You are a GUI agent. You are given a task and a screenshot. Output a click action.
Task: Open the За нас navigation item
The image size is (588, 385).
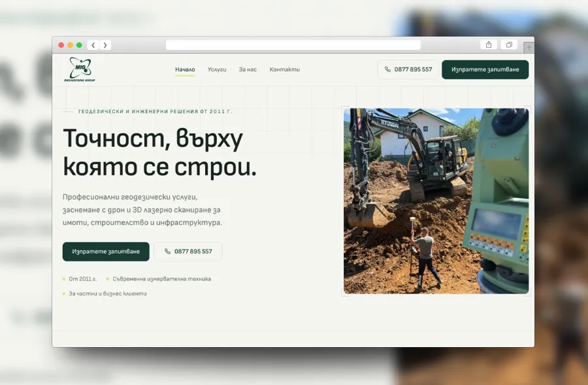click(248, 69)
